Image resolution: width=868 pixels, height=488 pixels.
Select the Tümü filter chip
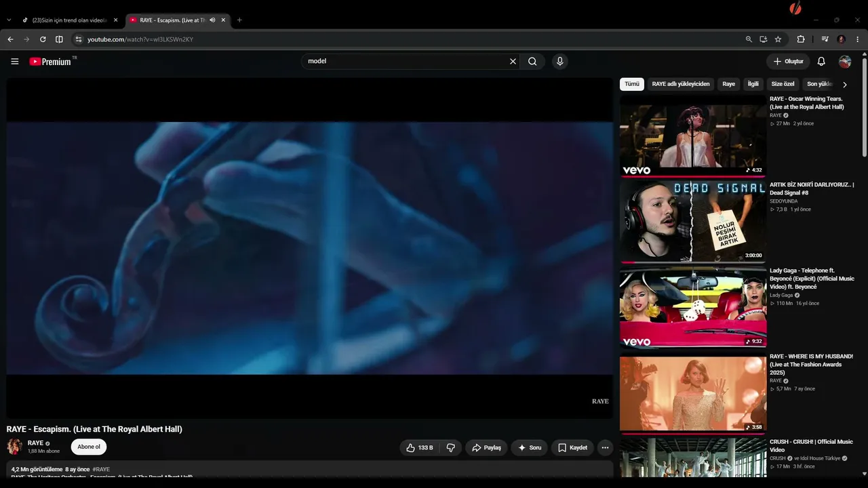(x=632, y=84)
